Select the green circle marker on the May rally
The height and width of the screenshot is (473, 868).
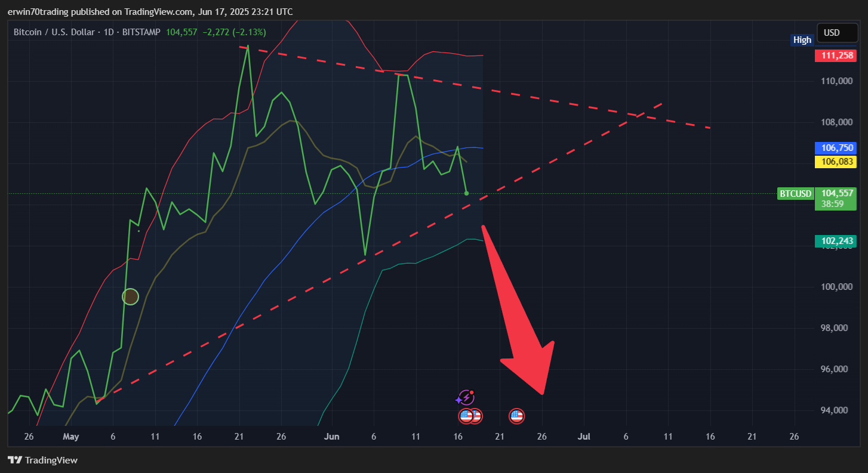click(131, 296)
